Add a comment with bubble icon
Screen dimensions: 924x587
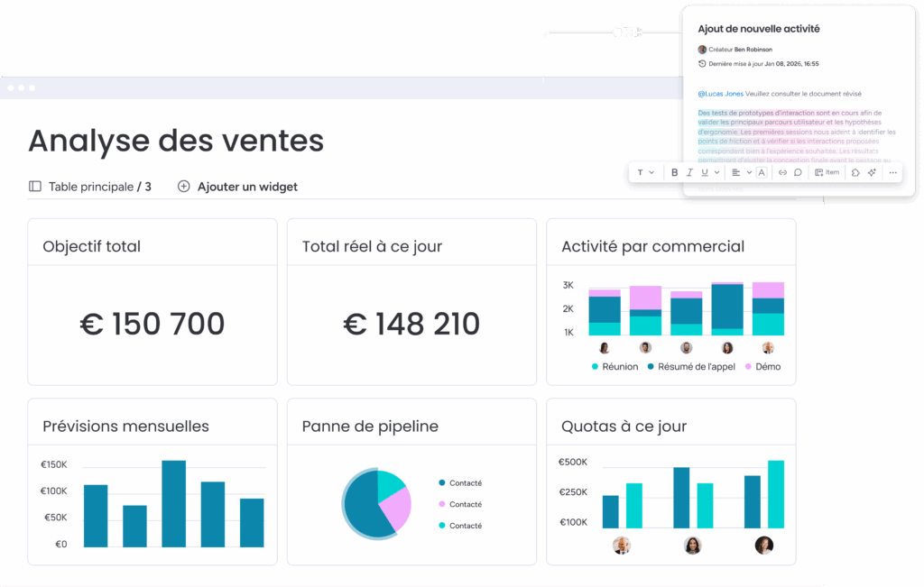tap(798, 172)
